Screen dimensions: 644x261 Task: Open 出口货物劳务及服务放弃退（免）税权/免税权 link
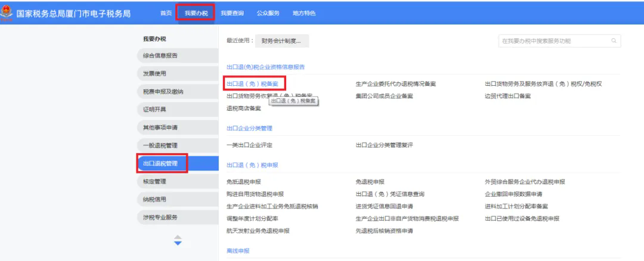click(x=543, y=83)
